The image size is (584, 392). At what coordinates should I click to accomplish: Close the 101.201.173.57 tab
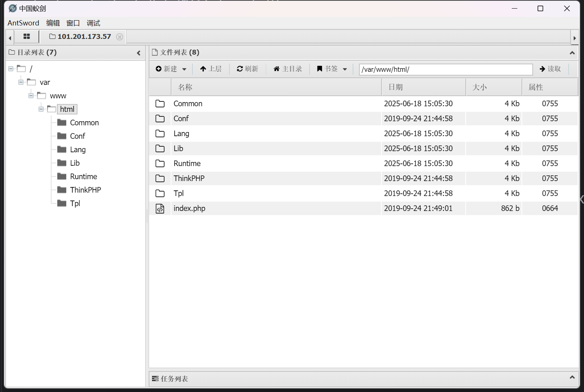click(119, 37)
